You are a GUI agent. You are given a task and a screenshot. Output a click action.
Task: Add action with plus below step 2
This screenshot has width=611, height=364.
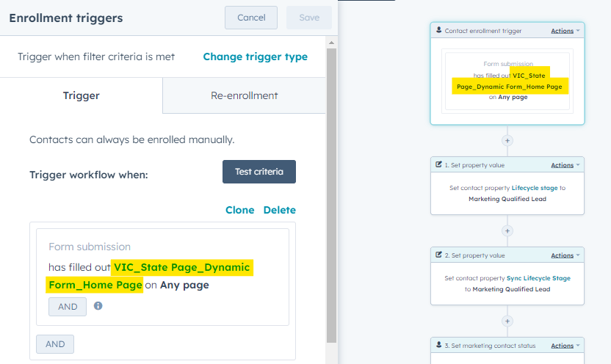point(507,321)
